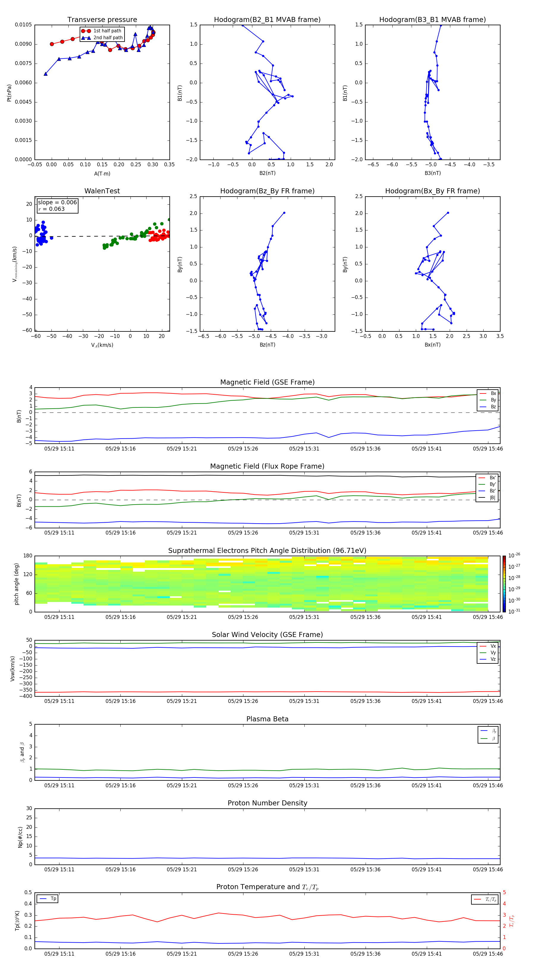Select Bx in the GSE magnetic field legend

click(x=488, y=393)
